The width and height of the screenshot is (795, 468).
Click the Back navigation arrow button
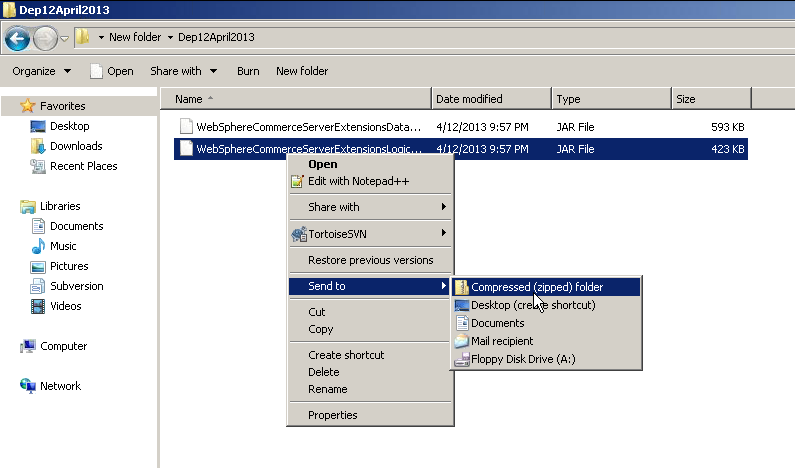(17, 38)
